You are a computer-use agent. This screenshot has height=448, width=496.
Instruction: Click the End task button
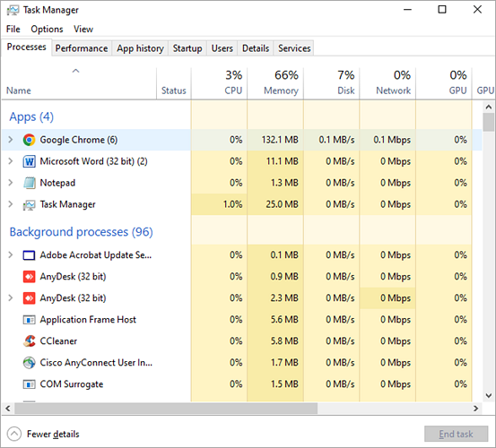coord(456,434)
